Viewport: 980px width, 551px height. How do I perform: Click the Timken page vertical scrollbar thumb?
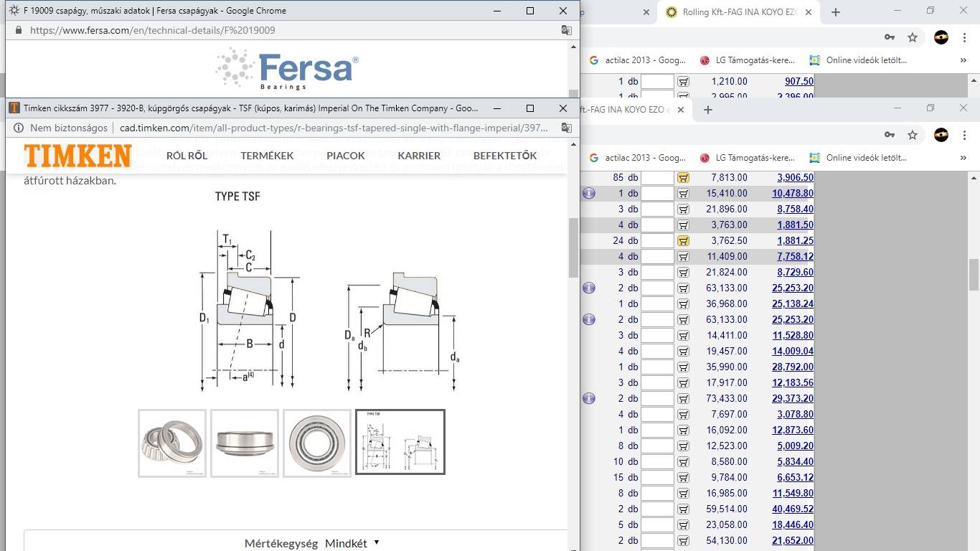[573, 248]
